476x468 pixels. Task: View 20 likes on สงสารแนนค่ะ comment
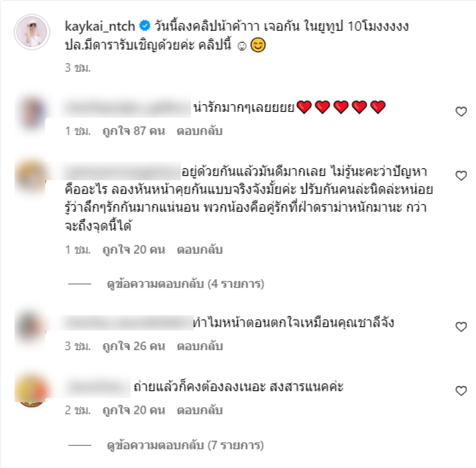(x=133, y=410)
